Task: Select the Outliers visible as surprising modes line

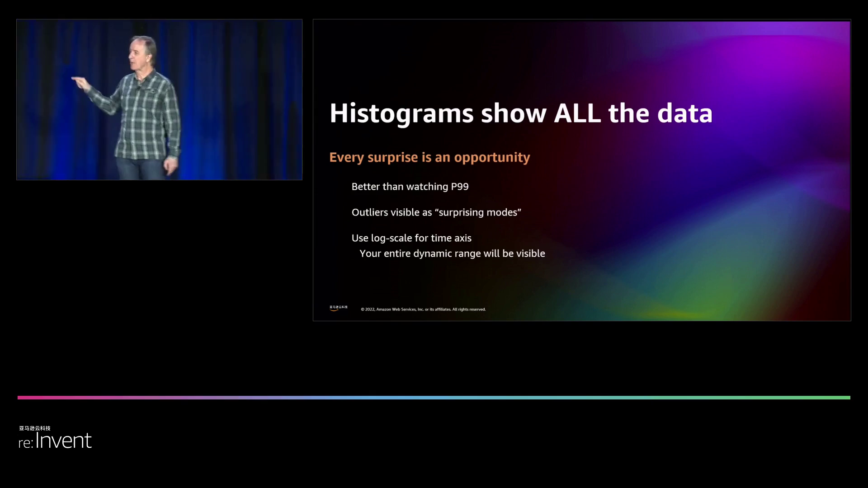Action: 436,212
